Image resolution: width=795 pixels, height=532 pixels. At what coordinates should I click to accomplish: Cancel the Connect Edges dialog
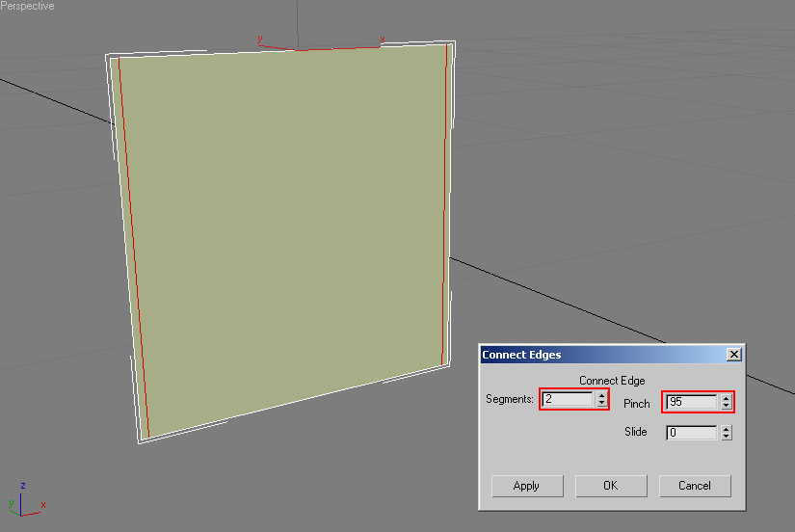click(x=695, y=486)
